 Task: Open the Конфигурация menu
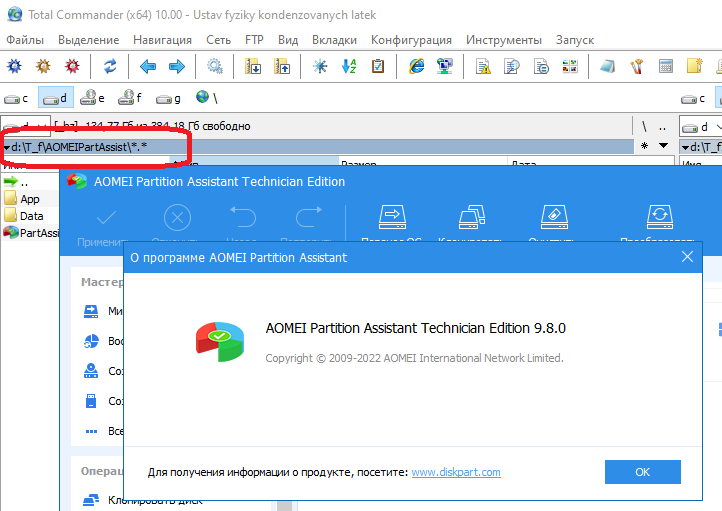click(411, 40)
